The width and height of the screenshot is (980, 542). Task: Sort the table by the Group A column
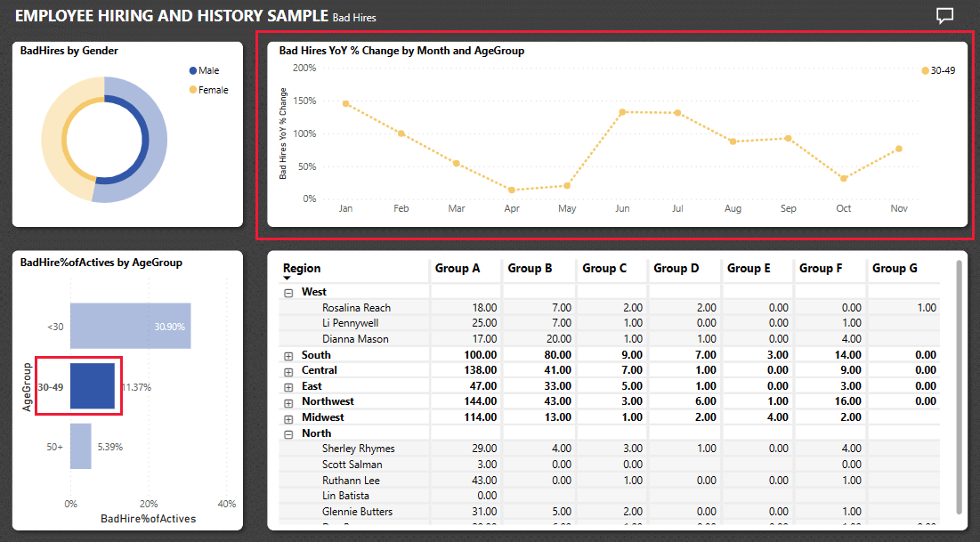point(457,269)
